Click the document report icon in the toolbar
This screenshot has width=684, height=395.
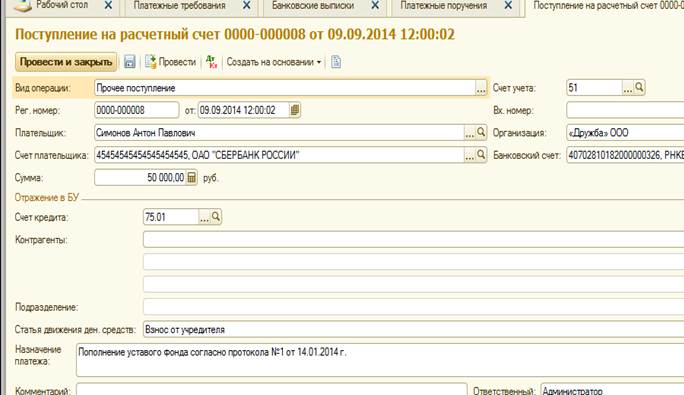pos(336,62)
